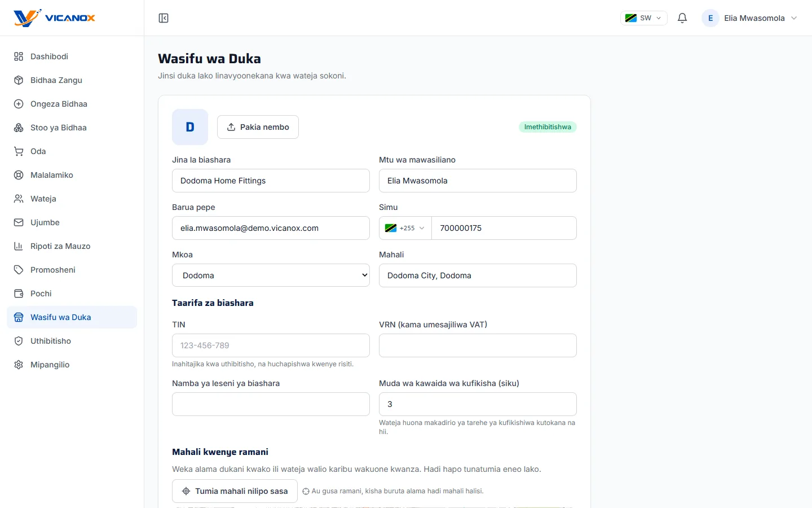
Task: Click the Malalamiko lifebuoy icon
Action: coord(19,175)
